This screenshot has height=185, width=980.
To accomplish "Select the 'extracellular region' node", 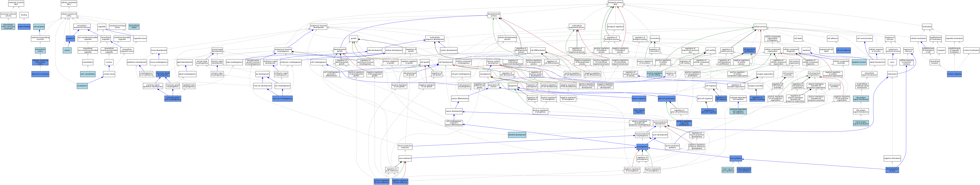I will tap(134, 27).
